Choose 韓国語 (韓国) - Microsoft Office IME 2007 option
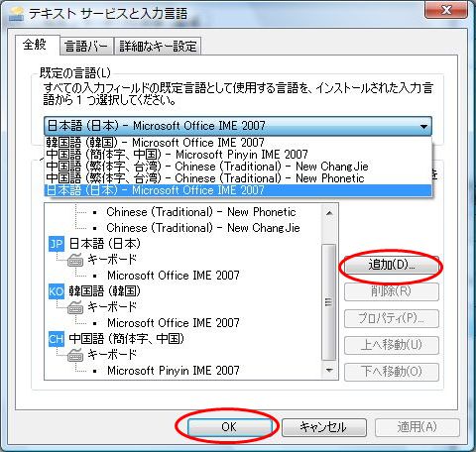This screenshot has width=476, height=452. (x=238, y=143)
